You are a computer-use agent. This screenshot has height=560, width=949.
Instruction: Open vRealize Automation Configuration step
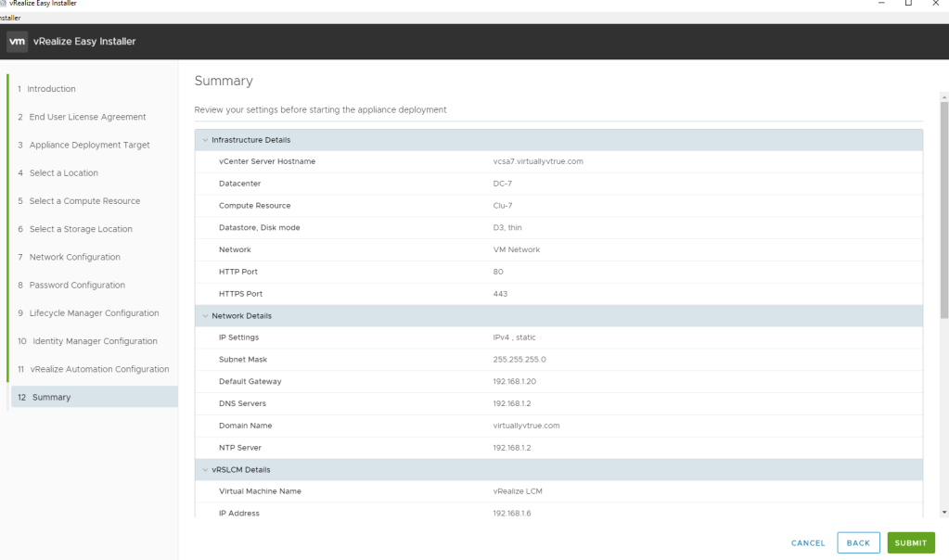tap(93, 369)
